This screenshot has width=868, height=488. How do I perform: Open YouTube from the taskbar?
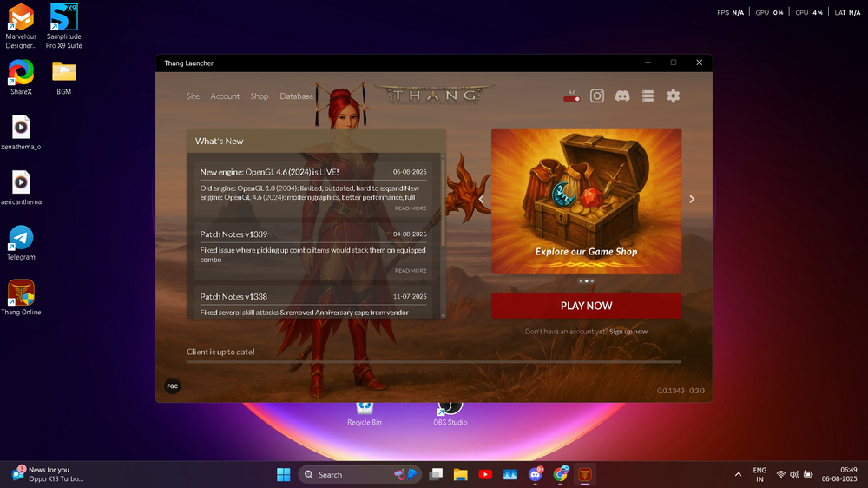pos(485,474)
